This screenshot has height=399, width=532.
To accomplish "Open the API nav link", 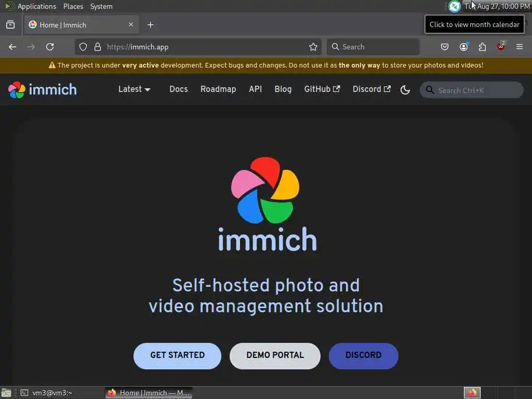I will 255,89.
